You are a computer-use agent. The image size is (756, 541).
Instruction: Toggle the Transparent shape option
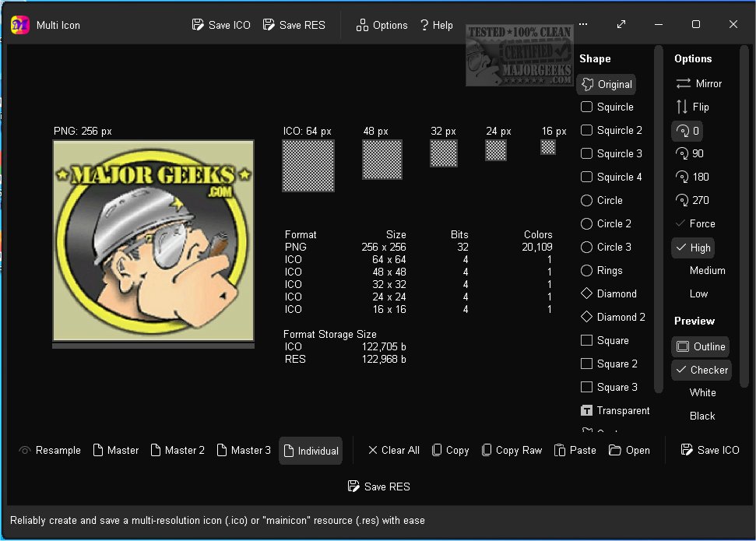click(x=615, y=410)
